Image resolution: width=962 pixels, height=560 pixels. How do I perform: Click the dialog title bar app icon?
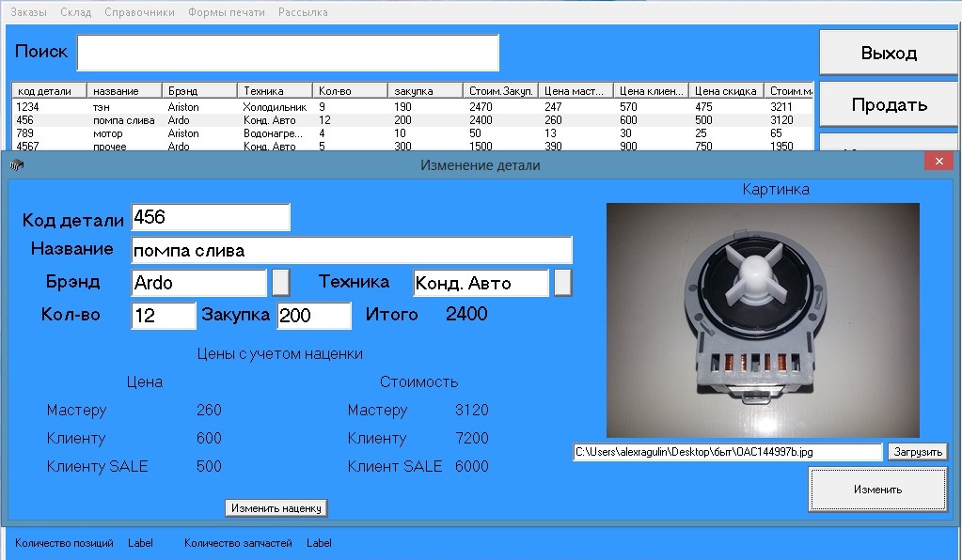tap(16, 165)
